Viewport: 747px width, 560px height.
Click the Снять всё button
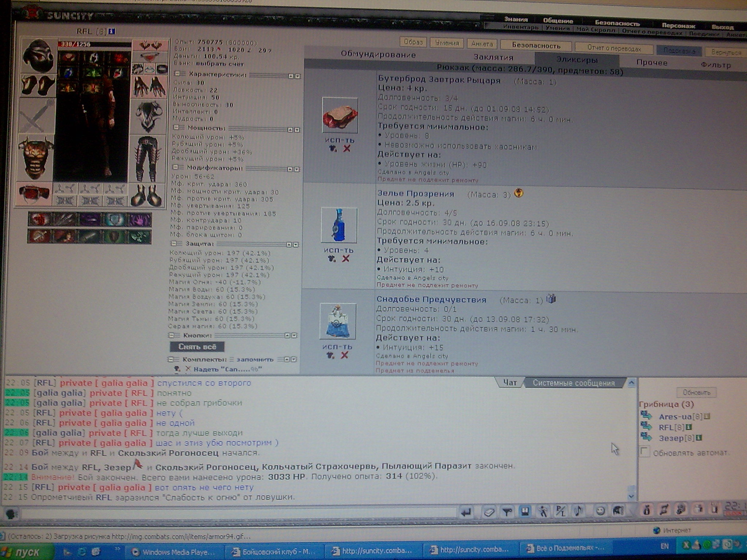click(197, 346)
